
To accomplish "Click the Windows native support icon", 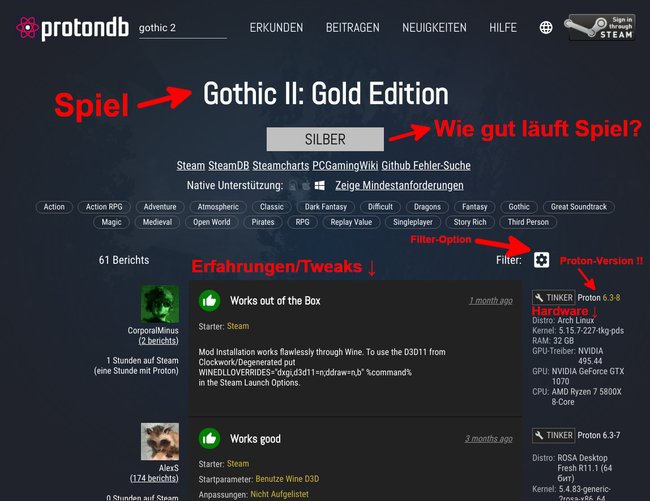I will [320, 185].
